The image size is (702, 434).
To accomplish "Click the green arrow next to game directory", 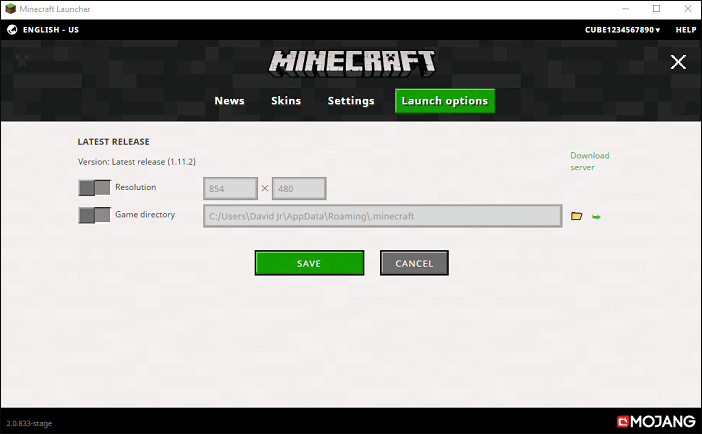I will [596, 216].
